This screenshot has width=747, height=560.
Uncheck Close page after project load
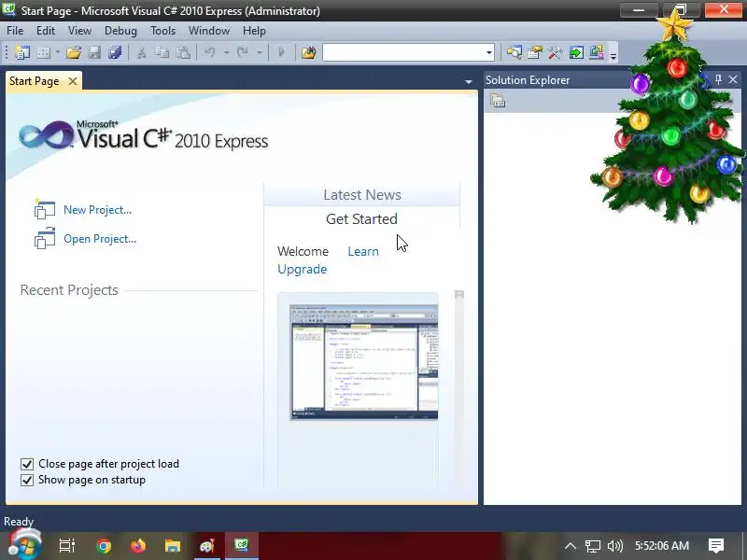(27, 464)
